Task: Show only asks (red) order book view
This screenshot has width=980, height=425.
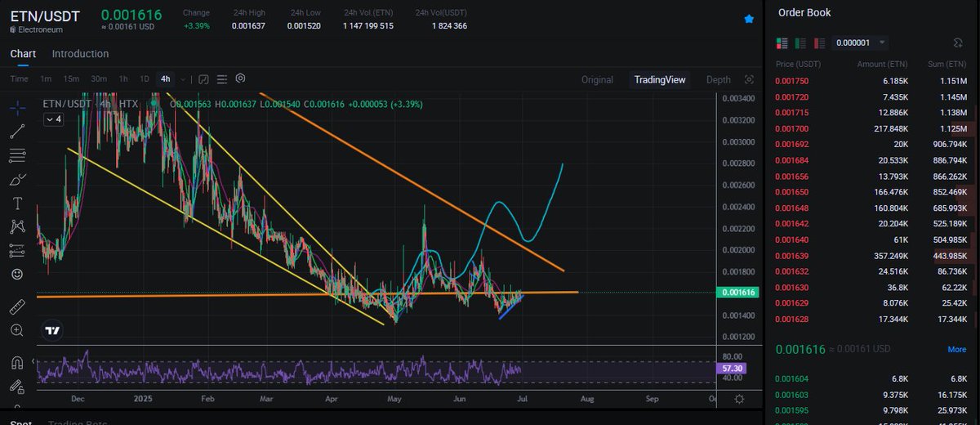Action: (819, 42)
